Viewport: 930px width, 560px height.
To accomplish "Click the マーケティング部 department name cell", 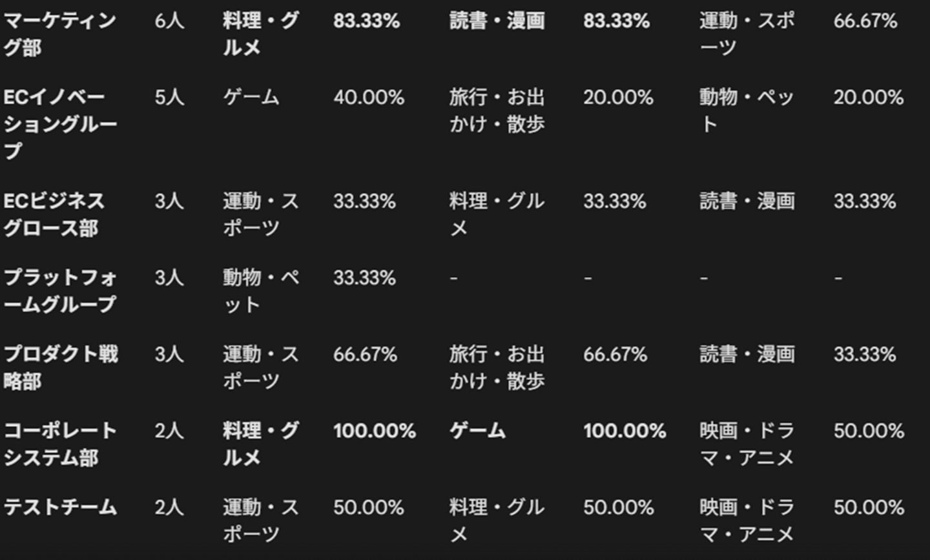I will (x=59, y=34).
